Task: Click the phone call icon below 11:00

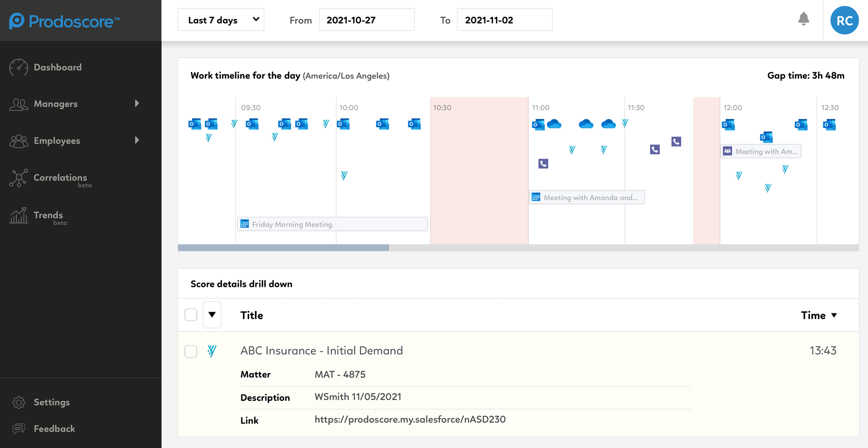Action: pos(543,164)
